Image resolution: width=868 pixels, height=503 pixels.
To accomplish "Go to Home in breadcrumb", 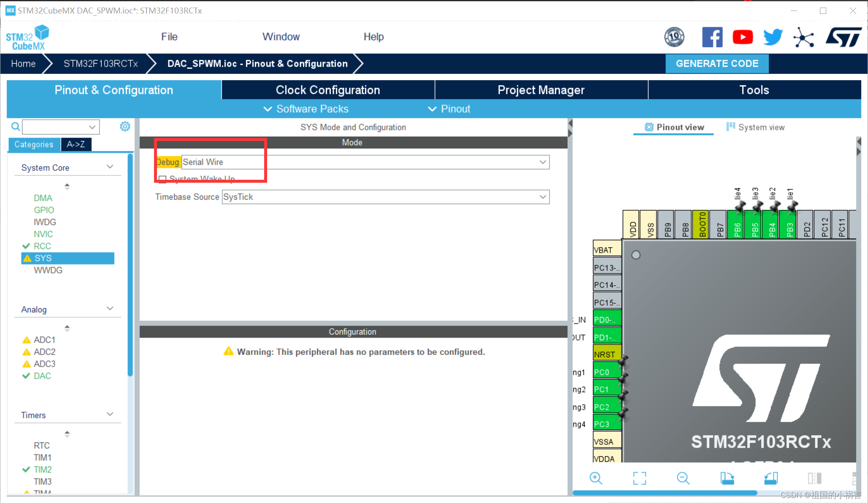I will (23, 64).
